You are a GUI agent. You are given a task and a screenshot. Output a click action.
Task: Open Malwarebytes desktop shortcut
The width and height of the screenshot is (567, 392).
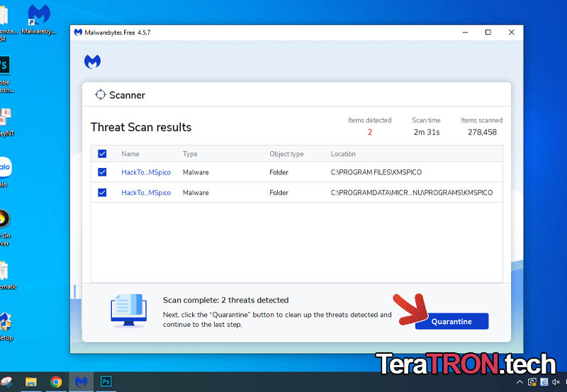[x=39, y=20]
